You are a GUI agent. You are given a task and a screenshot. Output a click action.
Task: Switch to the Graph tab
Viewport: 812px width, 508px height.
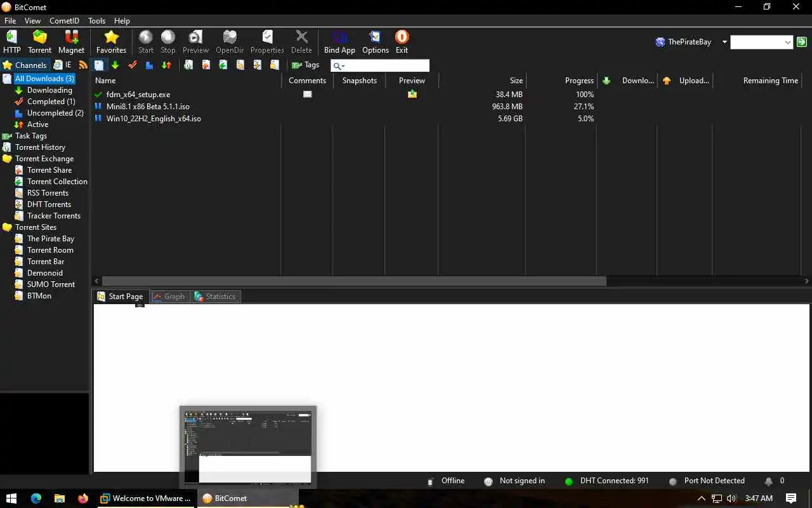169,297
